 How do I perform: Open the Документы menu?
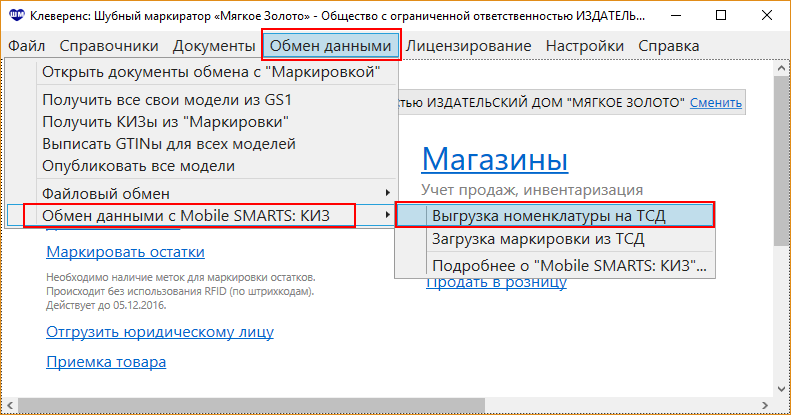(214, 46)
